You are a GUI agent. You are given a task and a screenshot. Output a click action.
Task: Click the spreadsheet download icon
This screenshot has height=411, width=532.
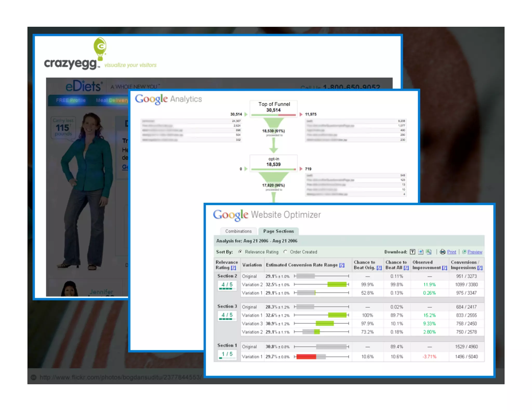429,252
